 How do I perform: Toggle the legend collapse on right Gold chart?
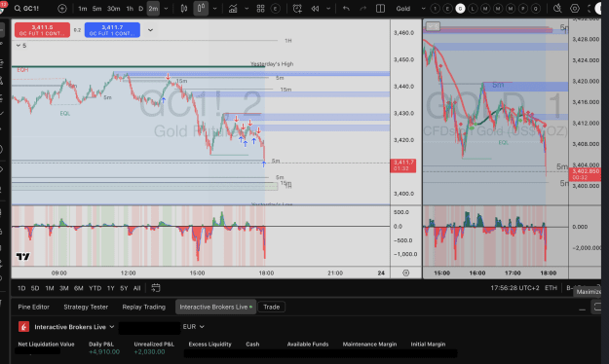[433, 26]
